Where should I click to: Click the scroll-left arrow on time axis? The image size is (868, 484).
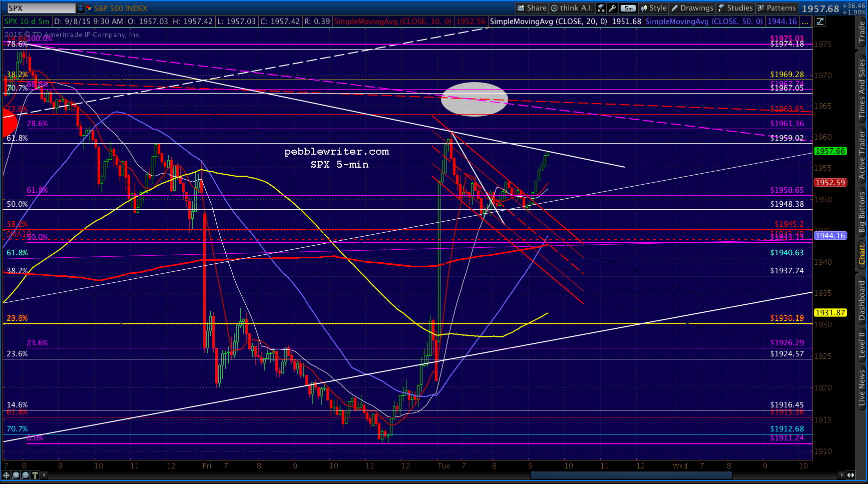[45, 475]
